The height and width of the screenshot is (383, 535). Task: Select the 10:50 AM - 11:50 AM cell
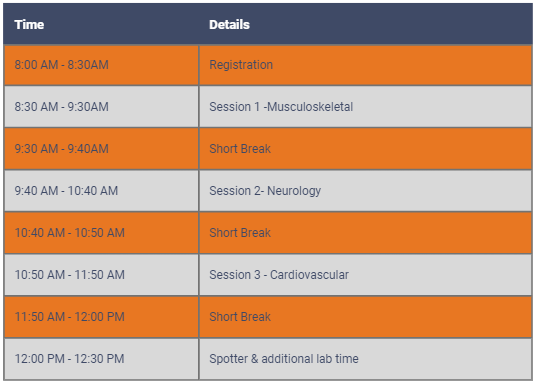click(x=101, y=275)
